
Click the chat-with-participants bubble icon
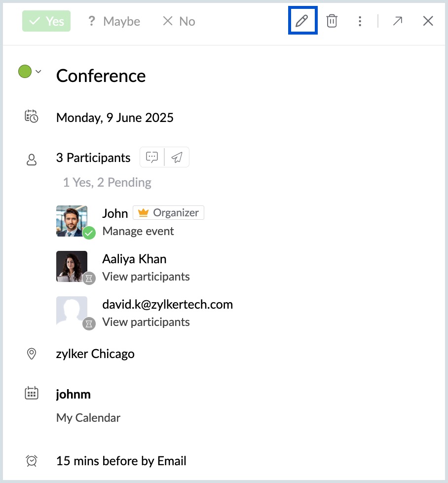tap(152, 157)
